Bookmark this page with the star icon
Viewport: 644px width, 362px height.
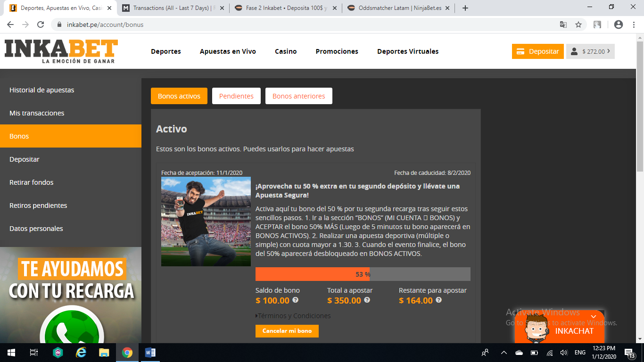point(578,25)
